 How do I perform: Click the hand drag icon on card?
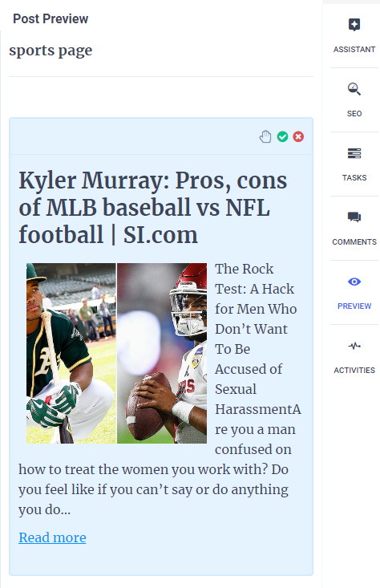point(265,136)
